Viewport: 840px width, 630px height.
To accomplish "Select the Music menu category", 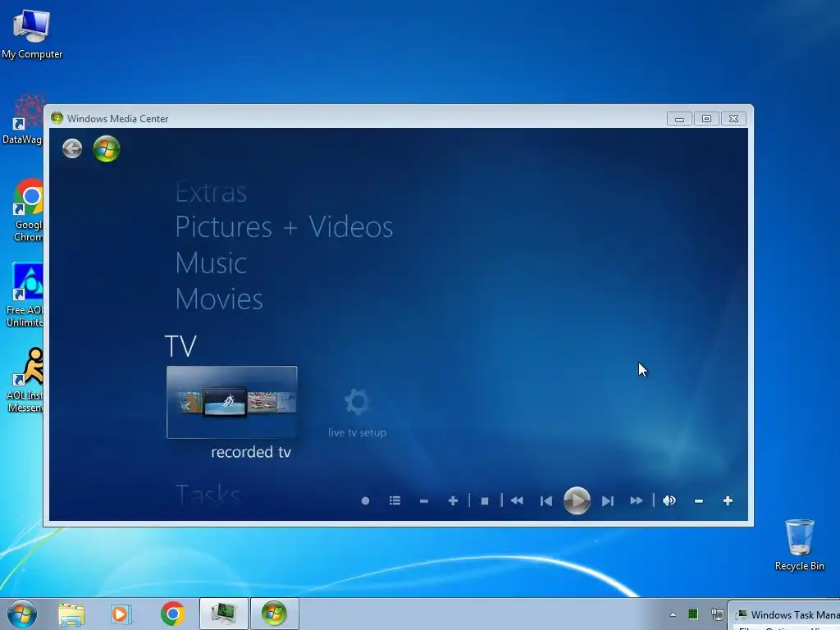I will (x=211, y=263).
